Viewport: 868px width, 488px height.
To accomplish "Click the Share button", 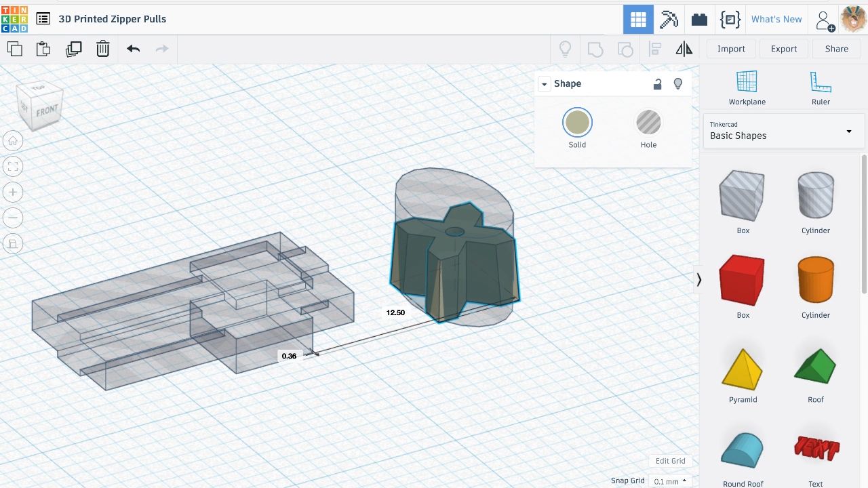I will [836, 48].
